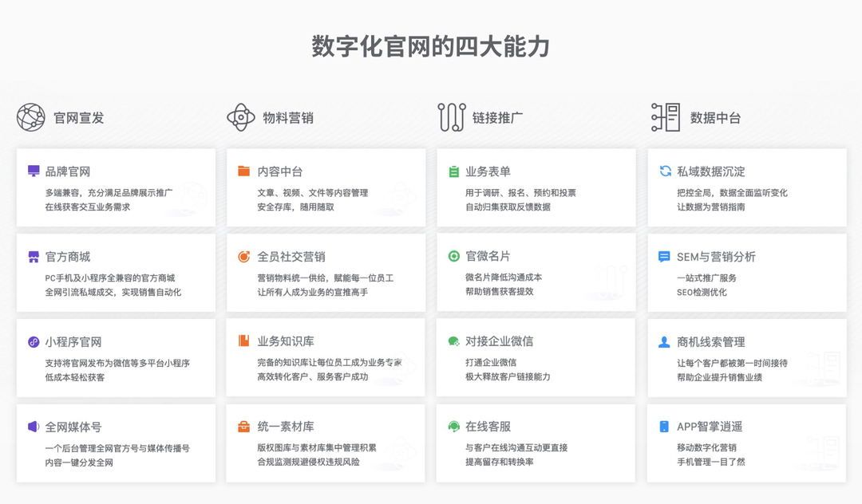Screen dimensions: 862x504
Task: Click the mini program icon for 小程序官网
Action: [34, 341]
